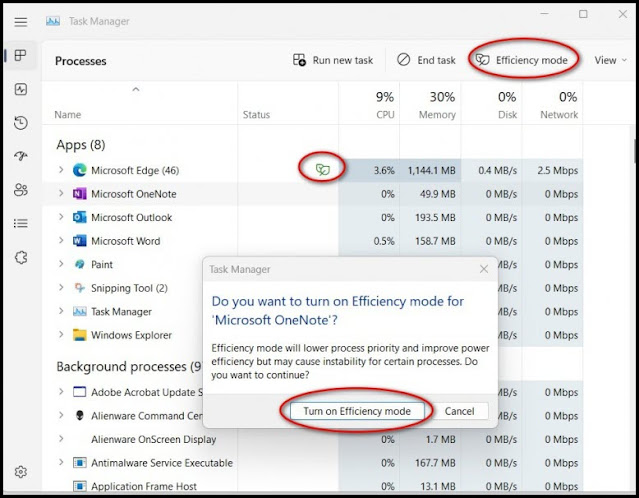Expand the Task Manager app row
This screenshot has height=498, width=639.
[61, 311]
